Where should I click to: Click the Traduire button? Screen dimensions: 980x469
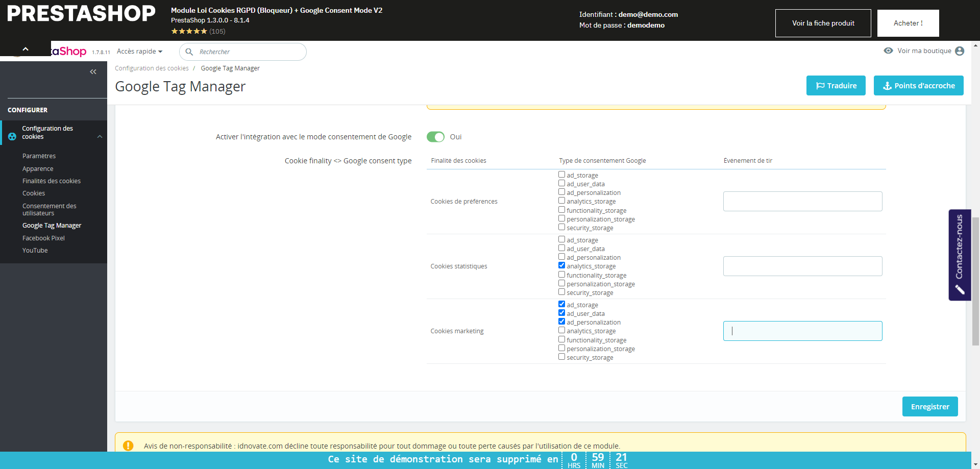836,86
